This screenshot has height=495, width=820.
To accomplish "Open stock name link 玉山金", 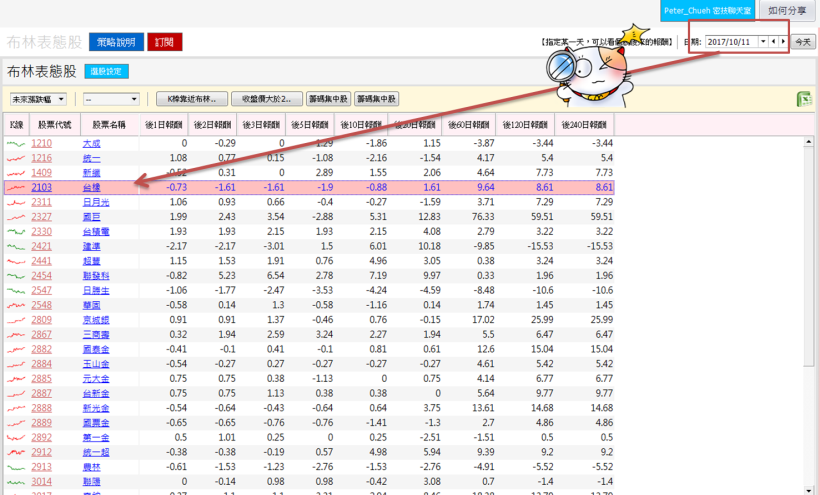I will click(x=96, y=364).
